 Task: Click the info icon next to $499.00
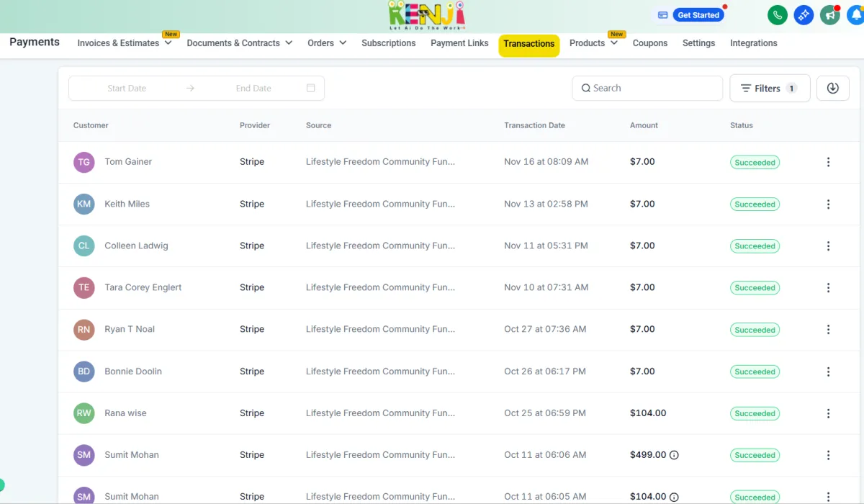674,455
